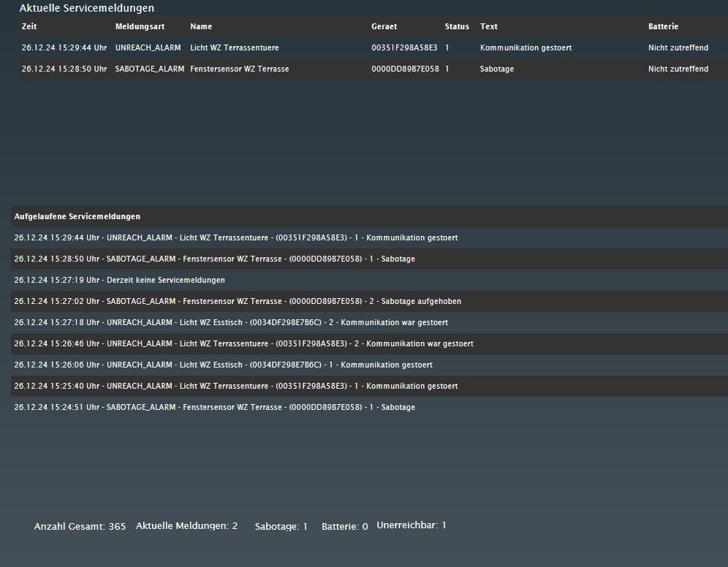This screenshot has width=728, height=567.
Task: Click the 'Anzahl Gesamt: 365' counter
Action: click(80, 527)
